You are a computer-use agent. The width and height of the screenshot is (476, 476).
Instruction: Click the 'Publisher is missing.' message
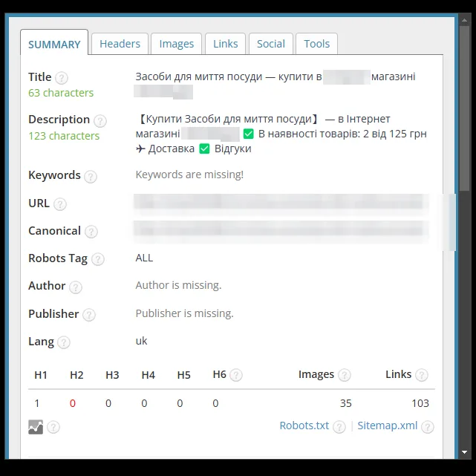[185, 313]
